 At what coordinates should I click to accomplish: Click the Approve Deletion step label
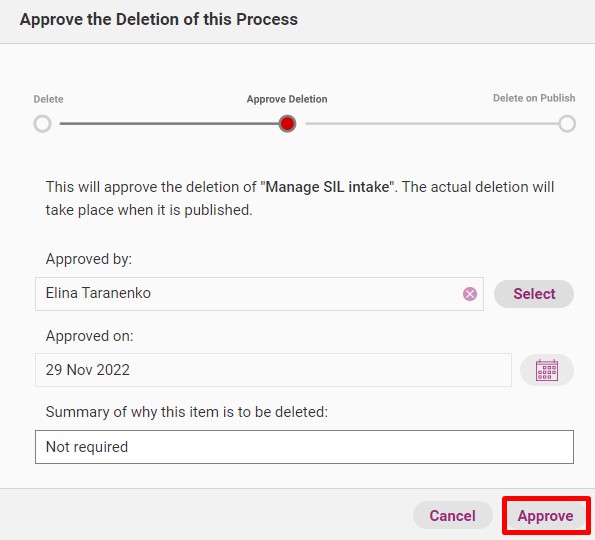(287, 99)
